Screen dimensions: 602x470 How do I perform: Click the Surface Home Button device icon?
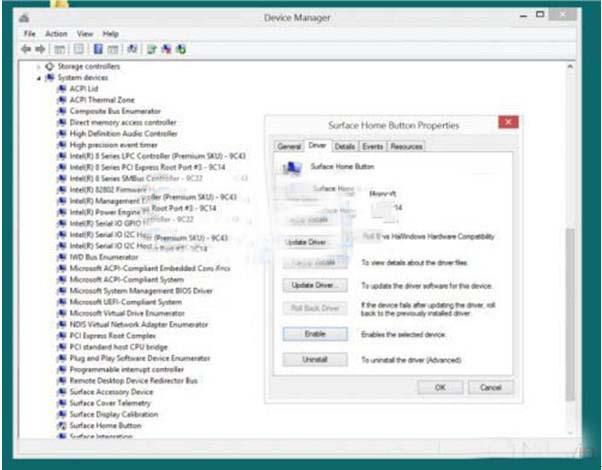point(61,426)
